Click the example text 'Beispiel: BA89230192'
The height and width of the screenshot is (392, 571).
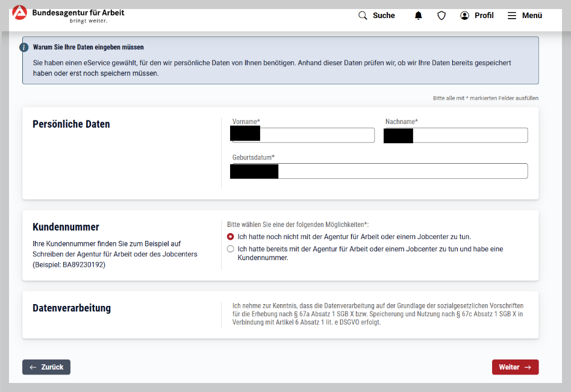click(x=69, y=264)
